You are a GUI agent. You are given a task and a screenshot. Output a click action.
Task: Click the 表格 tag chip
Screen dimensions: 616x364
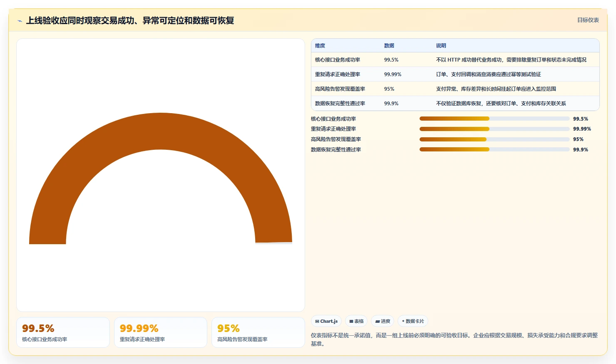356,321
